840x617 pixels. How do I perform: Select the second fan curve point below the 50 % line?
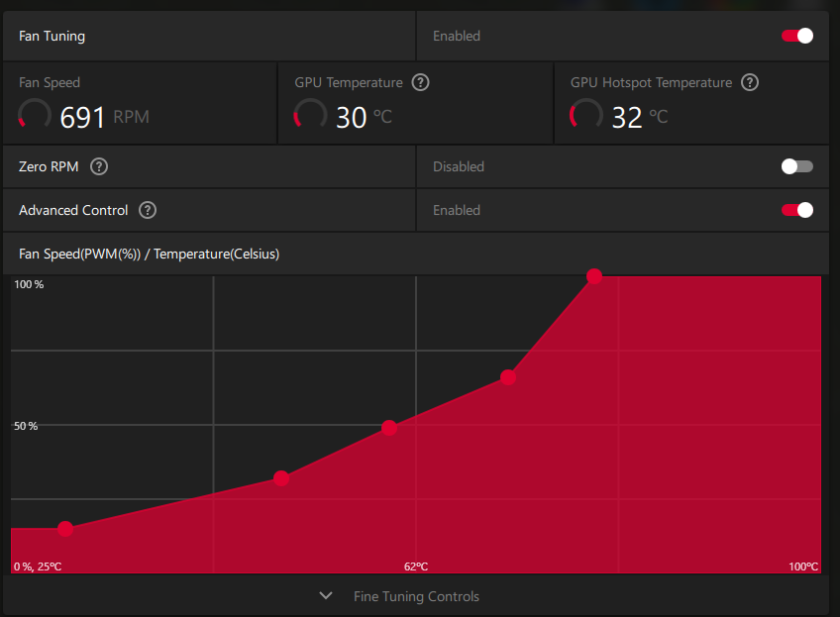coord(281,477)
